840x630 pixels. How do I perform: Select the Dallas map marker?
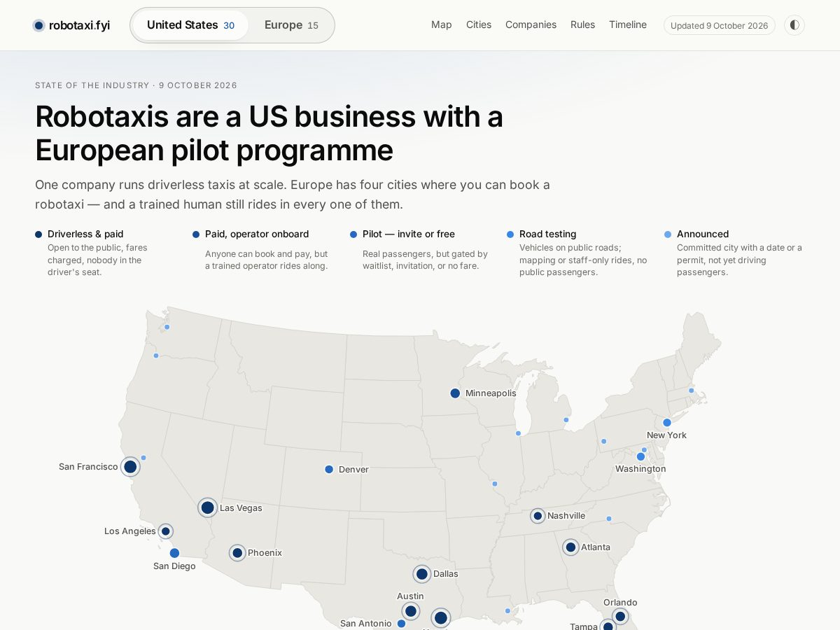422,574
